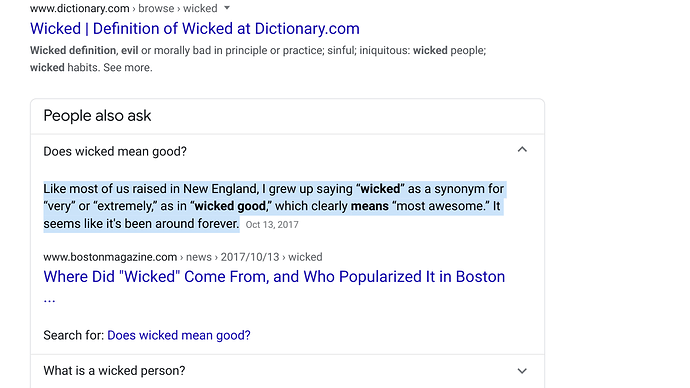Click the "browse › wicked" breadcrumb segment

[x=178, y=8]
